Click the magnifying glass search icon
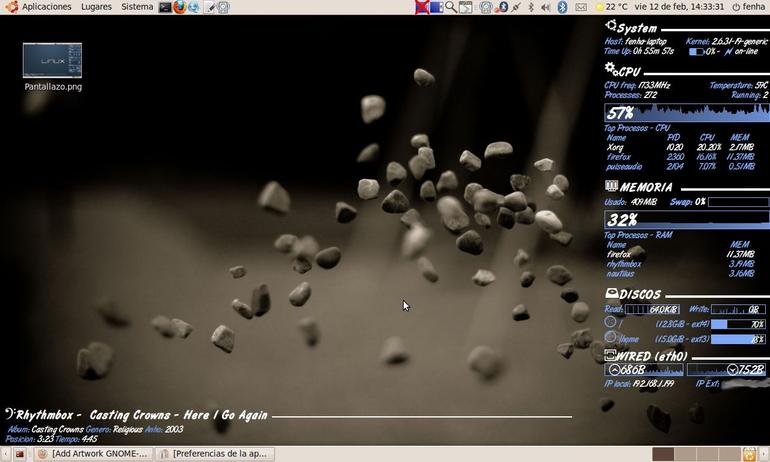This screenshot has width=770, height=462. click(451, 7)
